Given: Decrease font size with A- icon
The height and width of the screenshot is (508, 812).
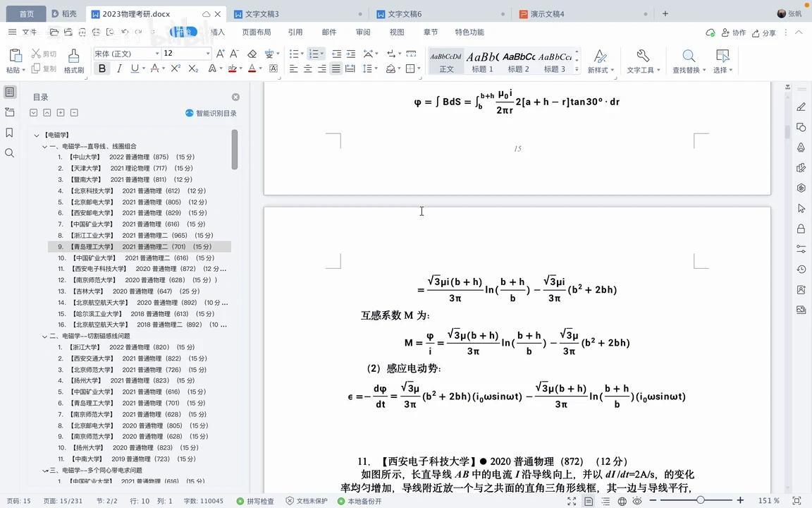Looking at the screenshot, I should 234,54.
